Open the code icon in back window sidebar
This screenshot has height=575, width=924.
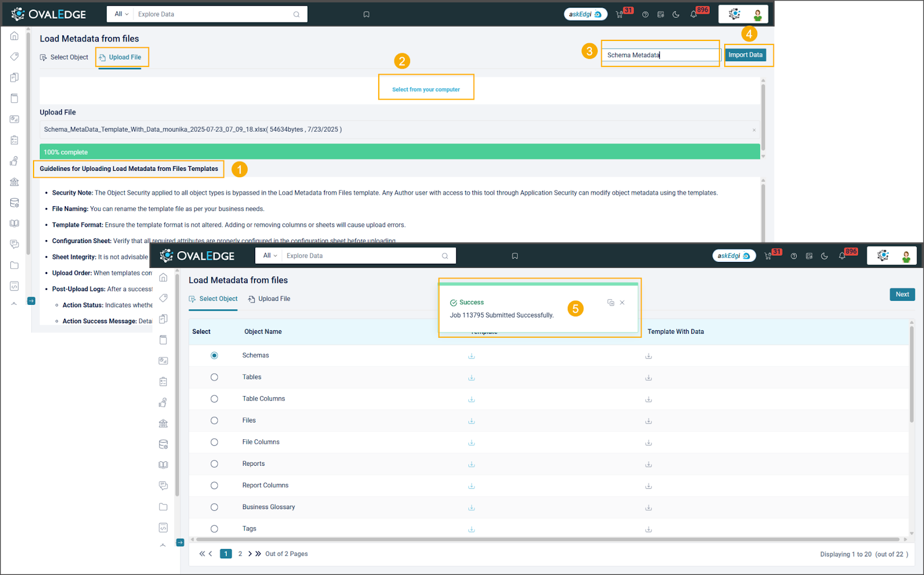pos(14,286)
